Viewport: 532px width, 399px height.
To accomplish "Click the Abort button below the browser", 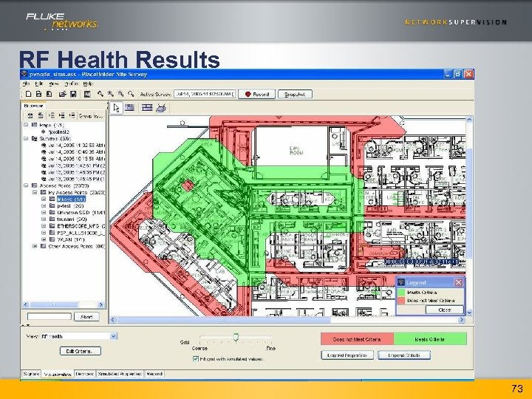I will pos(86,316).
